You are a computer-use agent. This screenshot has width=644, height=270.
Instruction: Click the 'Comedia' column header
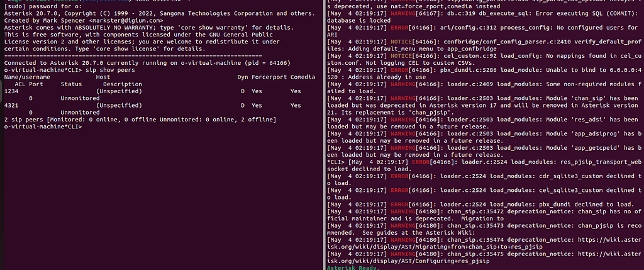(x=303, y=77)
